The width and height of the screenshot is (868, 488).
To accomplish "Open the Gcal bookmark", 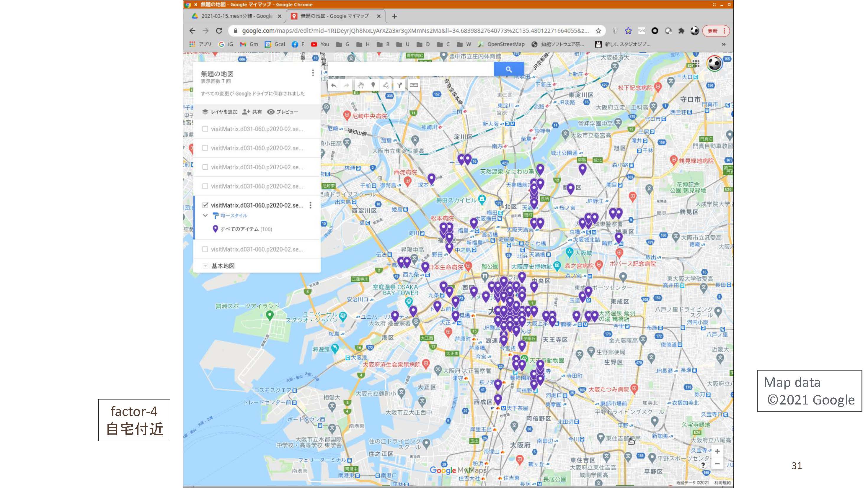I will click(275, 44).
